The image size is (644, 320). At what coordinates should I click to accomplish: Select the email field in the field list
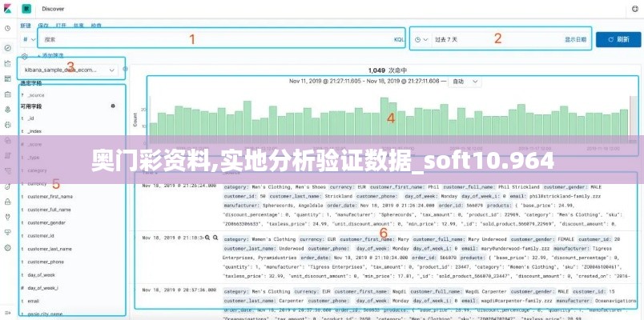pos(33,301)
